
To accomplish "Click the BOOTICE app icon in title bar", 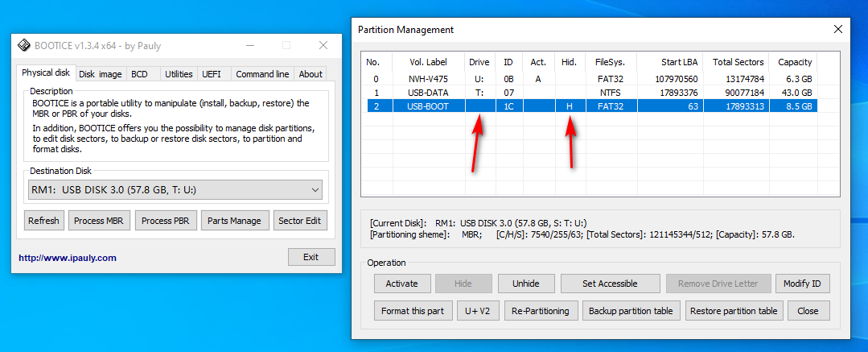I will click(23, 45).
